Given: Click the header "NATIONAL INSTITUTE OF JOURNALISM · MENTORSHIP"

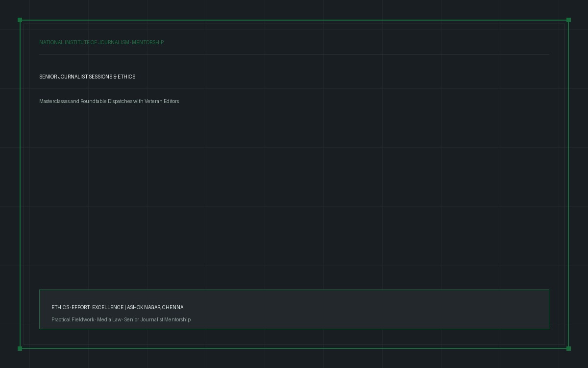Looking at the screenshot, I should click(101, 42).
